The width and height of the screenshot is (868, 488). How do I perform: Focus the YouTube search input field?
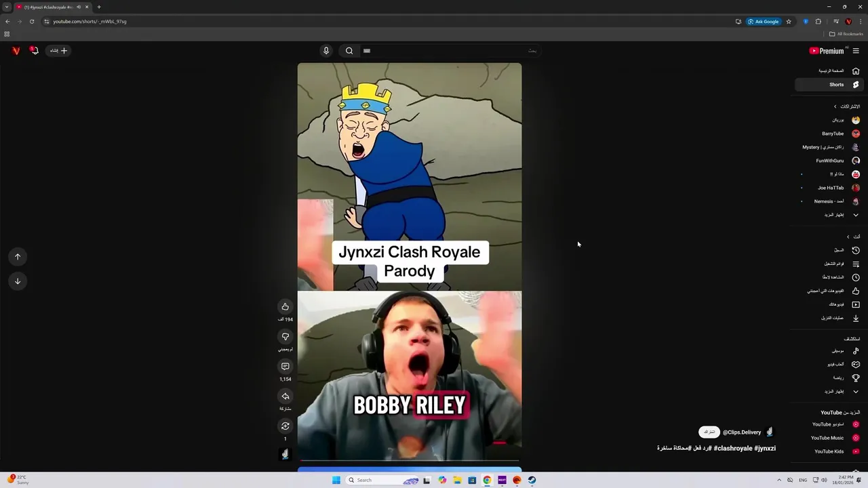[450, 50]
